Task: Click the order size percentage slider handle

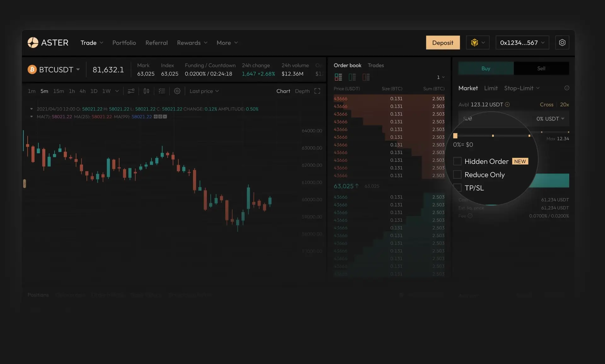Action: (x=455, y=136)
